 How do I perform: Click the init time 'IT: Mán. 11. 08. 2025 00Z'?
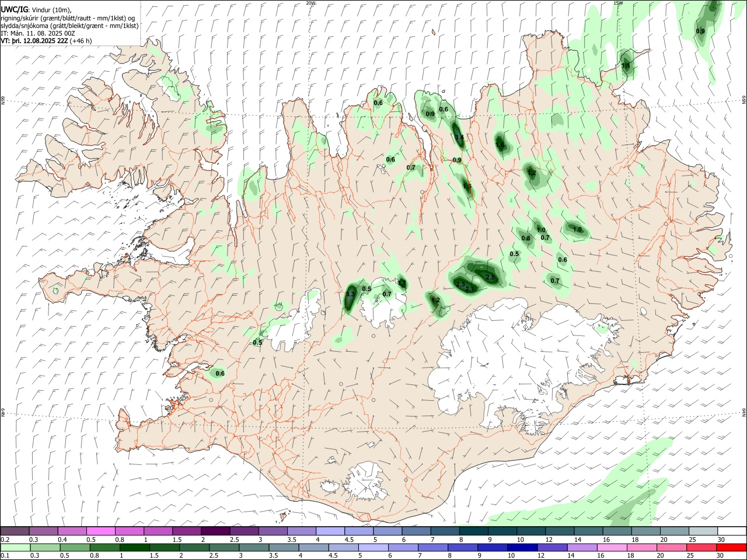pyautogui.click(x=38, y=33)
